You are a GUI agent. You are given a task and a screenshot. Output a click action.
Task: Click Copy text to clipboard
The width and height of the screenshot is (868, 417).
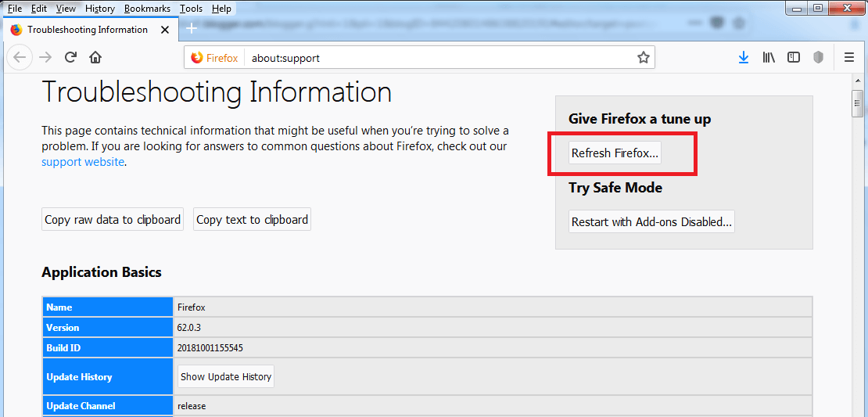click(252, 219)
